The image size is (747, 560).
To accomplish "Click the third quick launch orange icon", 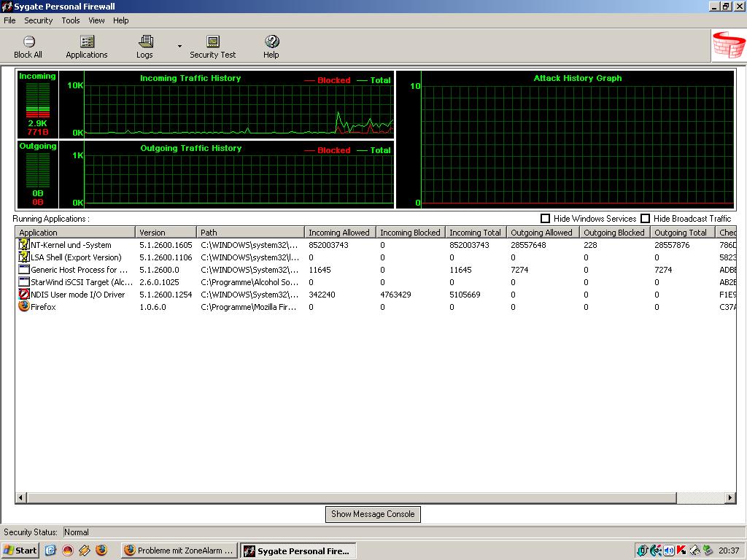I will [x=85, y=550].
